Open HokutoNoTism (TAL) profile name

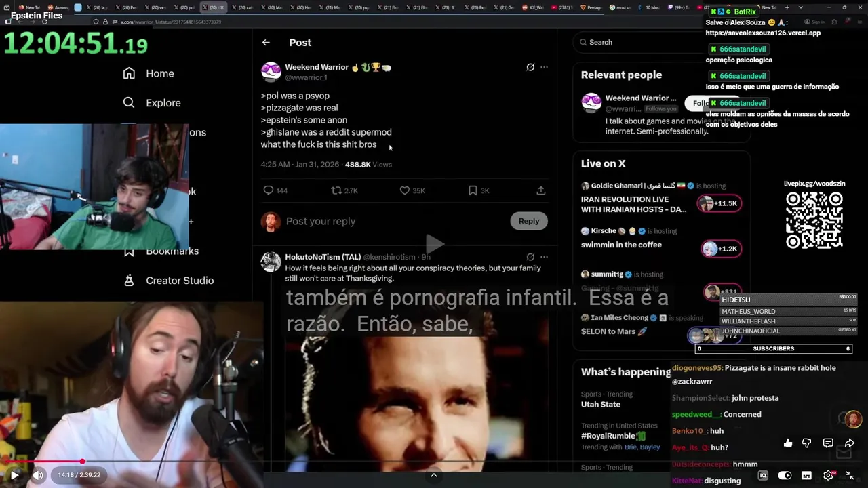tap(323, 257)
